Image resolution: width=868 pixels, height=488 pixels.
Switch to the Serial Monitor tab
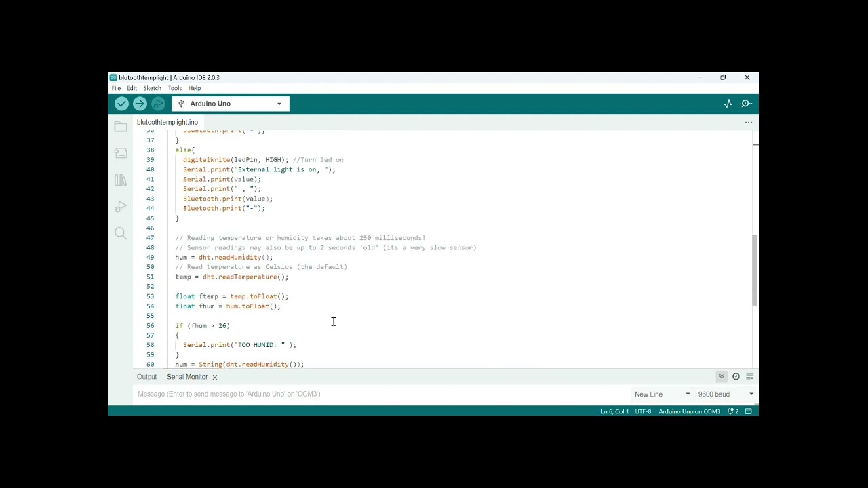point(187,377)
